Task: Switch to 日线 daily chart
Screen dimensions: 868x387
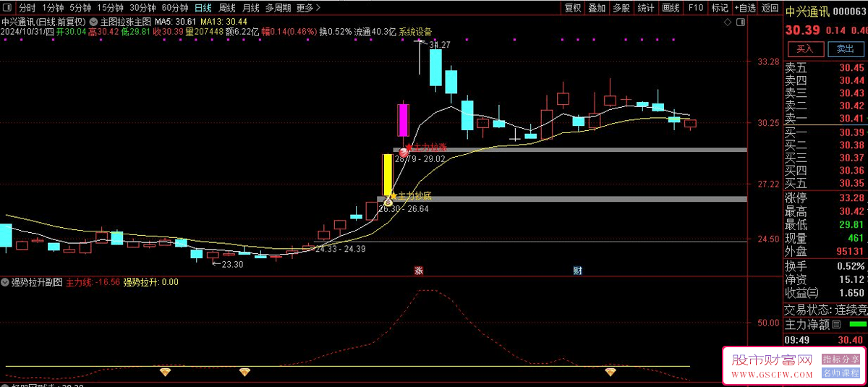Action: (x=203, y=8)
